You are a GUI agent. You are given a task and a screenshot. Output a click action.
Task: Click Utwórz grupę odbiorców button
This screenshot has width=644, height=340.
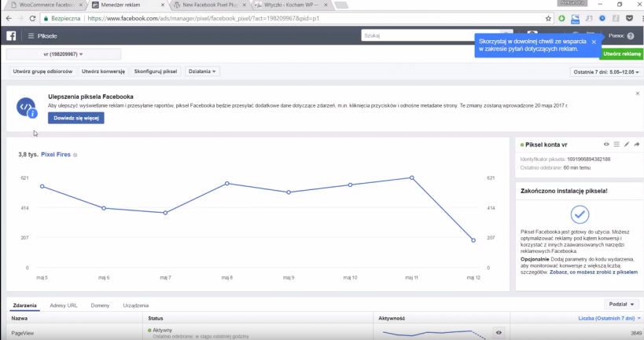pyautogui.click(x=42, y=71)
